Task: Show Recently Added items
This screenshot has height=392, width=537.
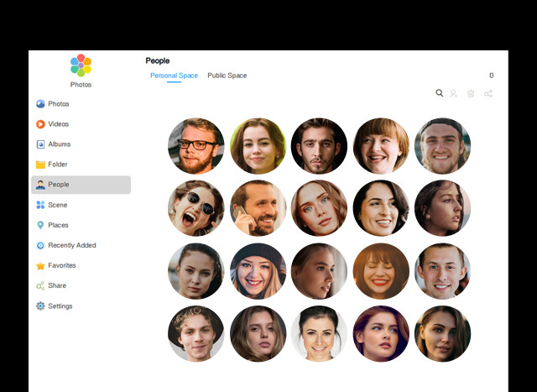Action: click(x=71, y=245)
